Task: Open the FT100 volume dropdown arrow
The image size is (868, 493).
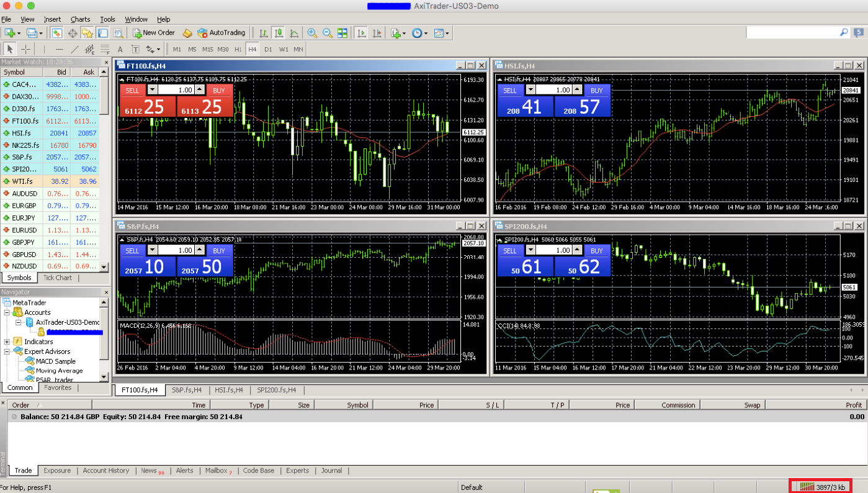Action: [153, 90]
